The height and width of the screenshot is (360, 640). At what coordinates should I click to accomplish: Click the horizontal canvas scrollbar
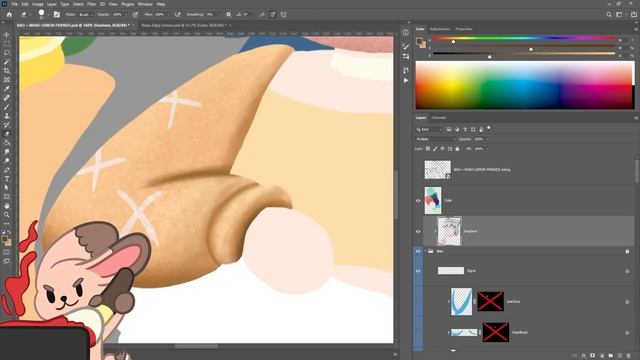point(196,346)
